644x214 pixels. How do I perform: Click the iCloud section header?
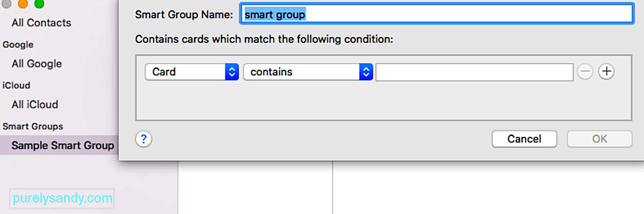(17, 86)
